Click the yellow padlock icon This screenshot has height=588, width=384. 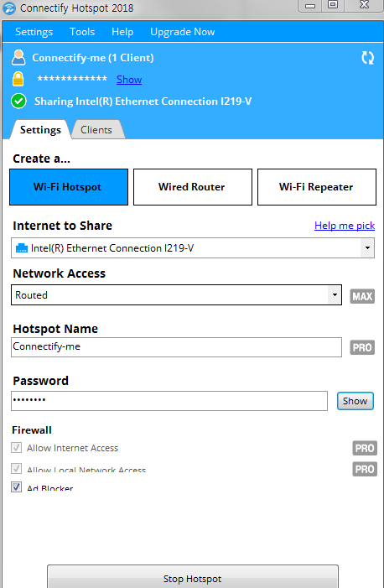point(18,79)
